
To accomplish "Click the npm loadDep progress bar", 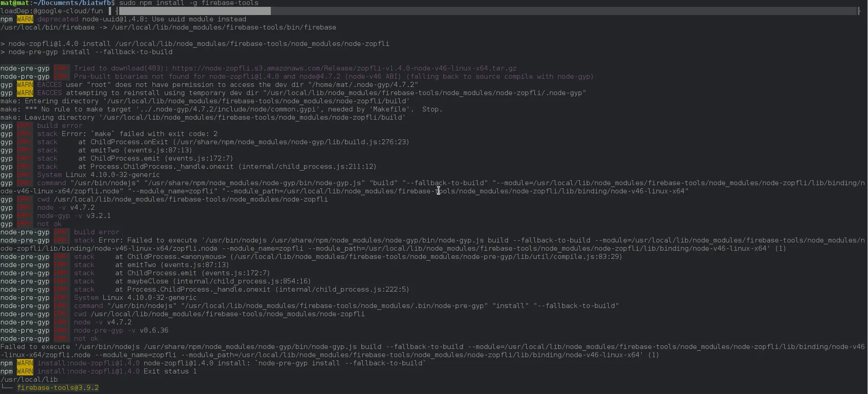I will pyautogui.click(x=488, y=11).
